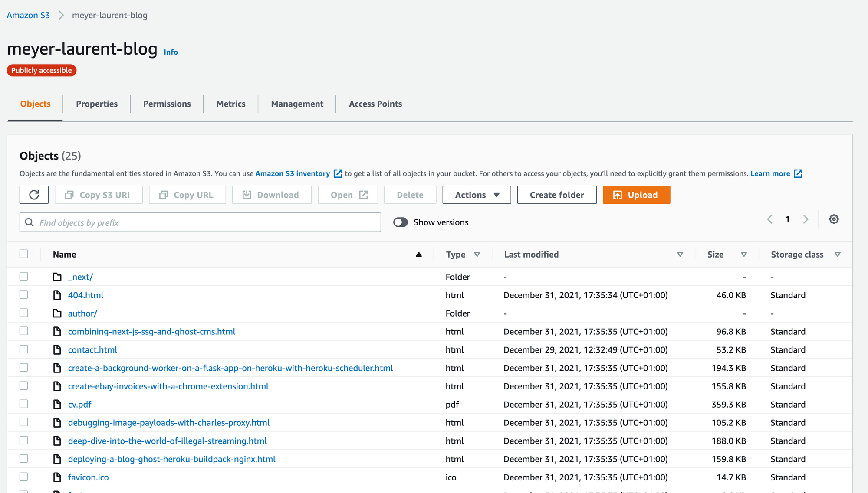Open table preferences gear icon

pyautogui.click(x=834, y=219)
